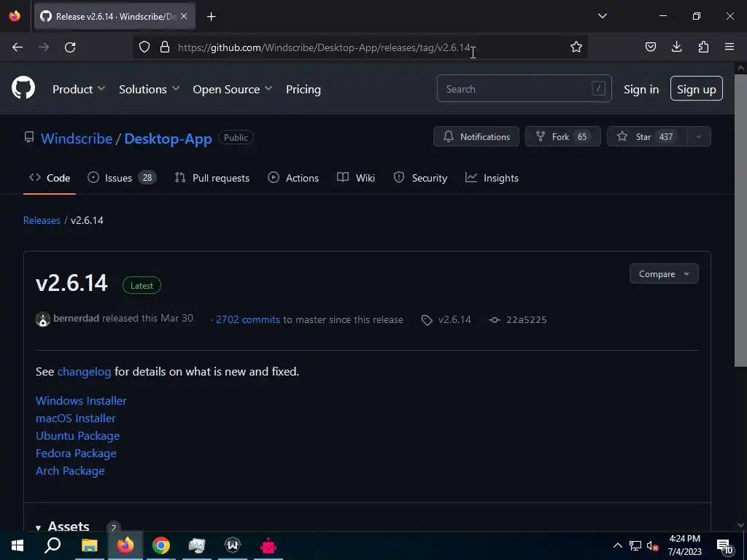Expand the Solutions menu
747x560 pixels.
[149, 89]
